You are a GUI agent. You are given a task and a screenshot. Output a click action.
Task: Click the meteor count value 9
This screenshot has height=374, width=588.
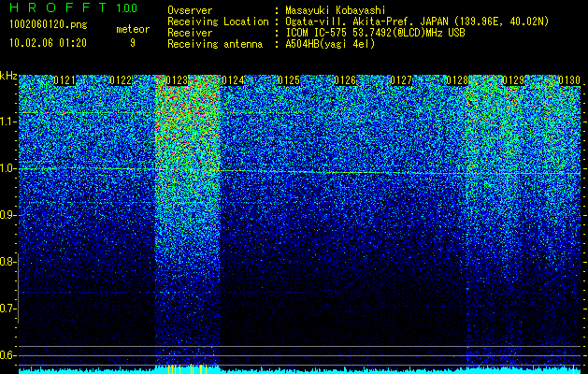pyautogui.click(x=133, y=43)
